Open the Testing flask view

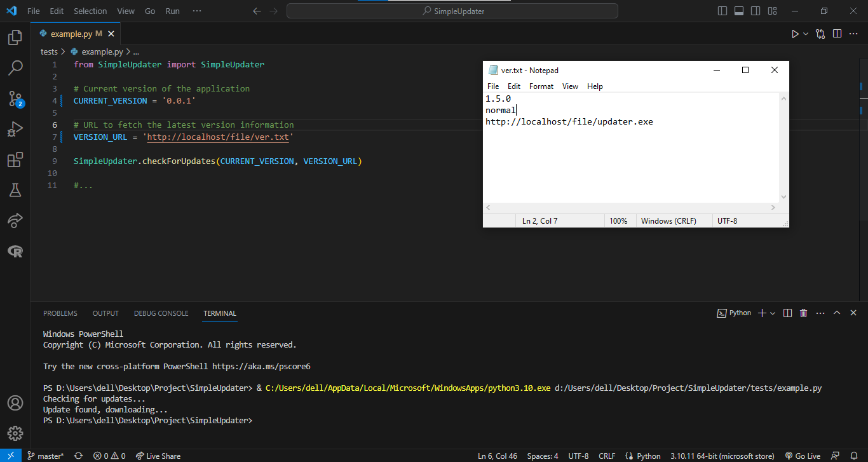15,190
